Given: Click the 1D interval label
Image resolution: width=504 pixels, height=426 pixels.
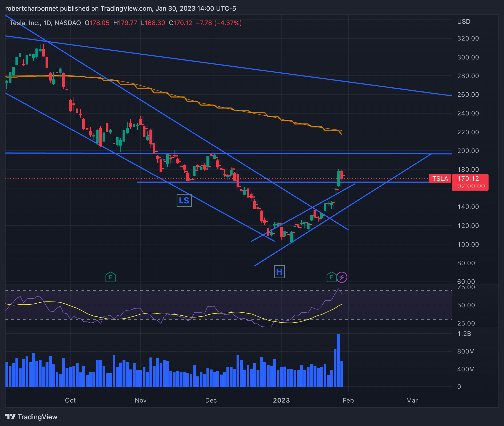Looking at the screenshot, I should tap(47, 23).
